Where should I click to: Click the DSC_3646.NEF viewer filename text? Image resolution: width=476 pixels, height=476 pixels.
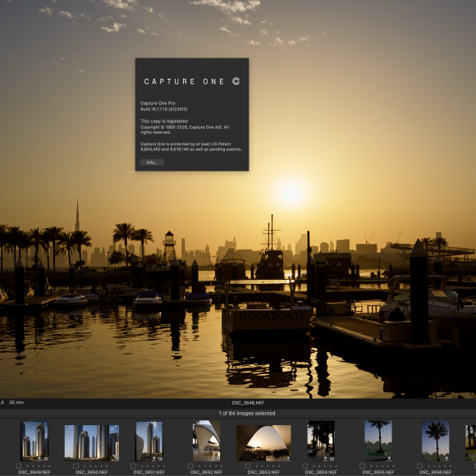[x=248, y=403]
